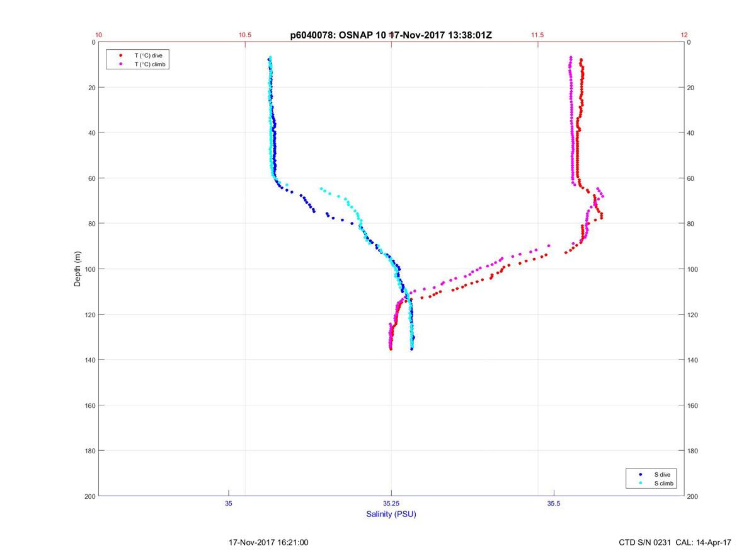Click the 'S dive' legend label
The image size is (756, 558).
click(663, 474)
